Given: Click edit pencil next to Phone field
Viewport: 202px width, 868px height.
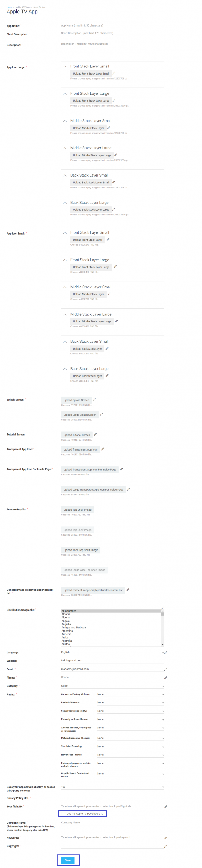Looking at the screenshot, I should click(165, 678).
